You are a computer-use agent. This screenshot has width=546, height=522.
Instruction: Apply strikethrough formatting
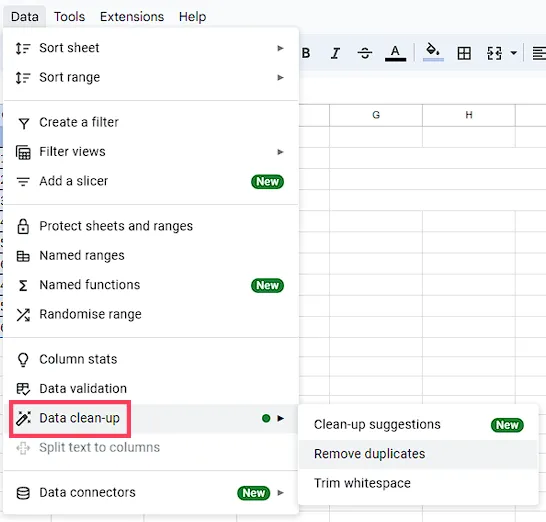365,53
